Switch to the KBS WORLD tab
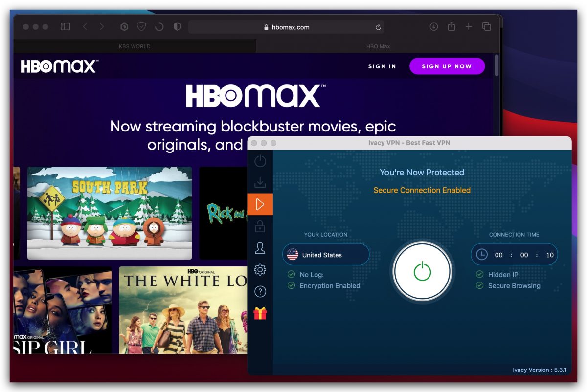Viewport: 587px width, 392px height. [x=135, y=46]
